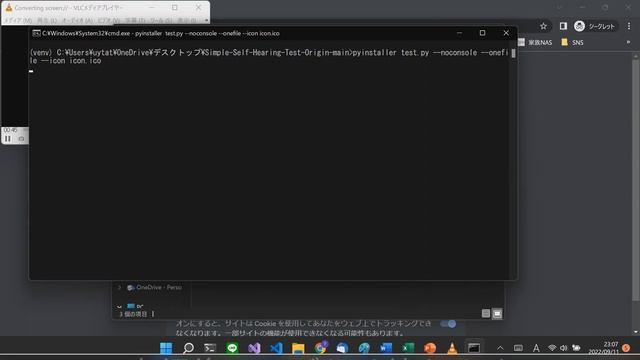The height and width of the screenshot is (360, 640).
Task: Open the orange notification badge in tray
Action: pos(626,348)
